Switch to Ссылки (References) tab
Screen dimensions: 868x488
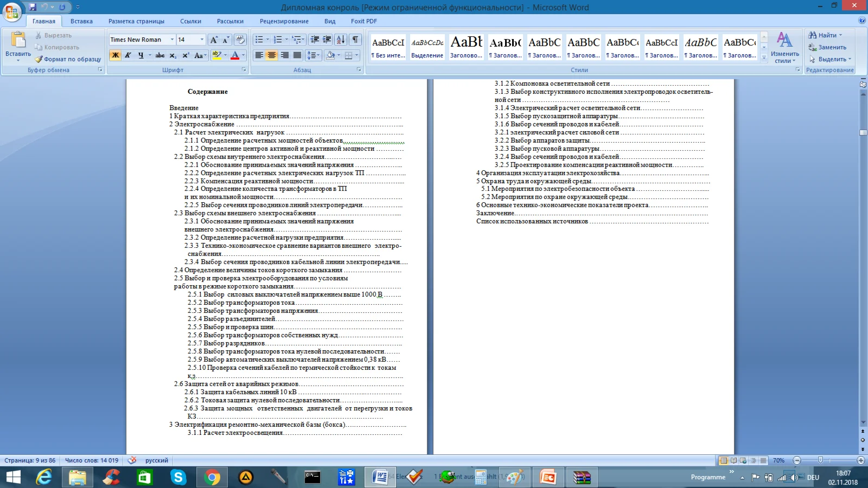point(190,21)
